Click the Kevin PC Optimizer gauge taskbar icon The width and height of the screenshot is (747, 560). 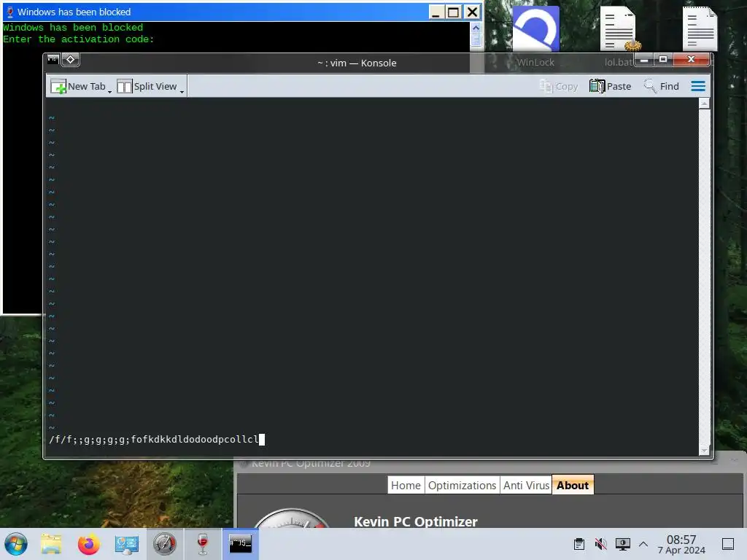point(164,544)
